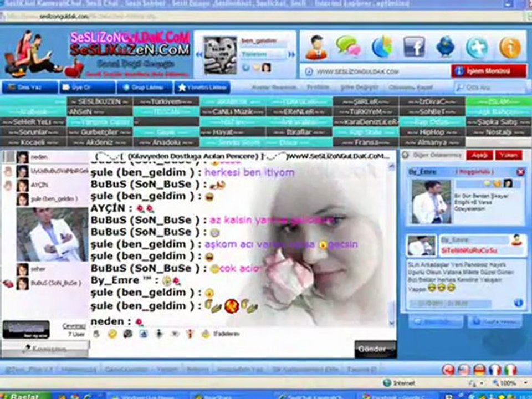Open the Yönetici Listesi button

click(x=202, y=88)
